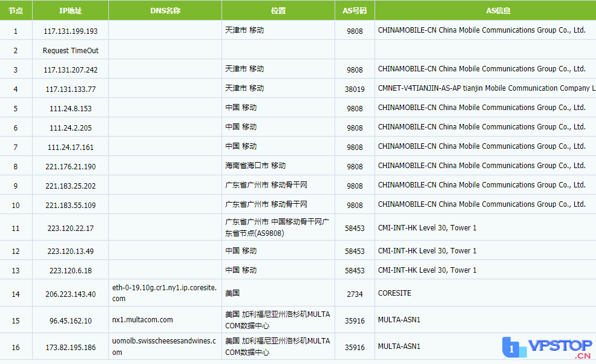Click DNS name nx1.multacom.com
Viewport: 596px width, 364px height.
pyautogui.click(x=143, y=320)
